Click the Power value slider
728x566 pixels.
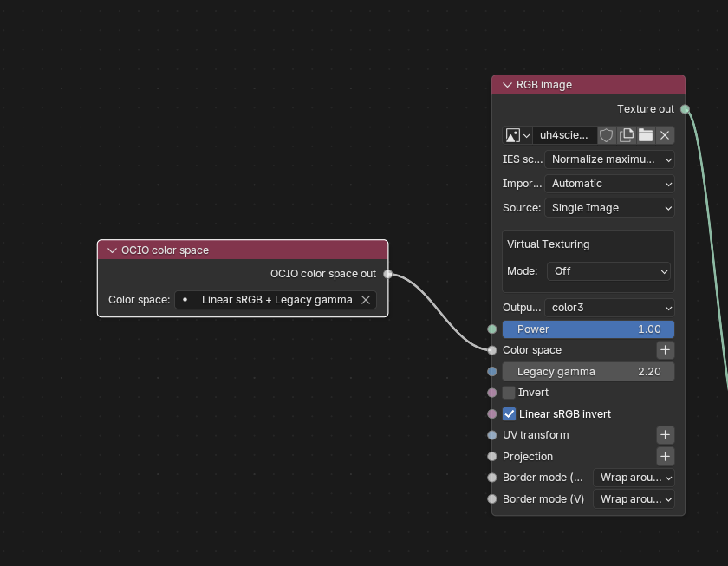pyautogui.click(x=588, y=329)
